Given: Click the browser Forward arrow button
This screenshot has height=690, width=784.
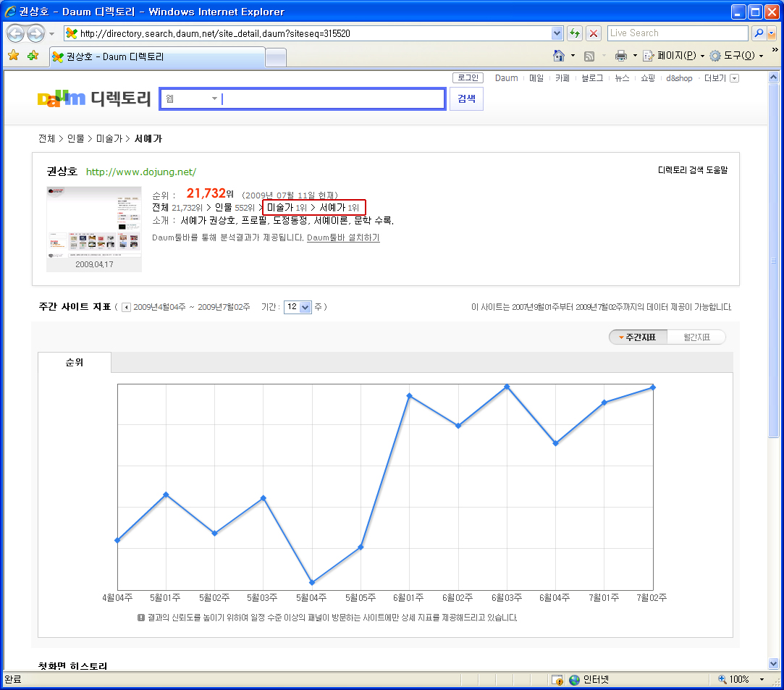Looking at the screenshot, I should (35, 33).
